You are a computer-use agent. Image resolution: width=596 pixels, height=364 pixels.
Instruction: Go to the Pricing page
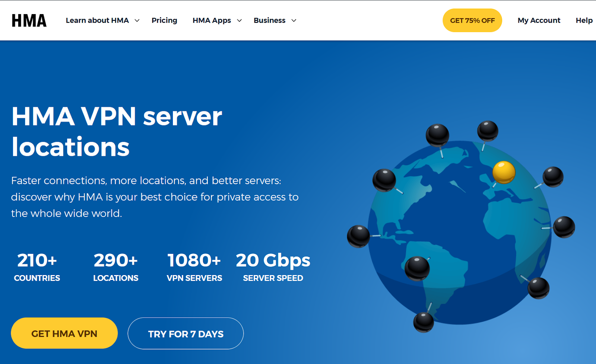pos(164,20)
